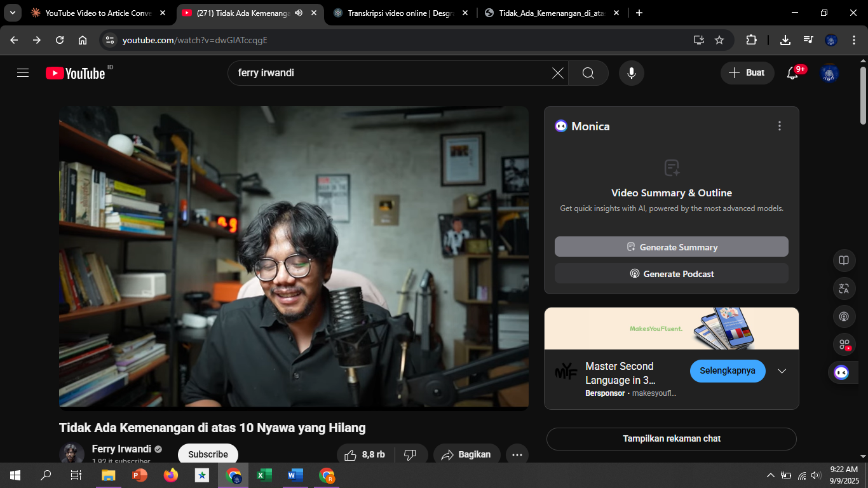Click Monica's podcast icon in side rail
This screenshot has height=488, width=868.
click(x=844, y=316)
